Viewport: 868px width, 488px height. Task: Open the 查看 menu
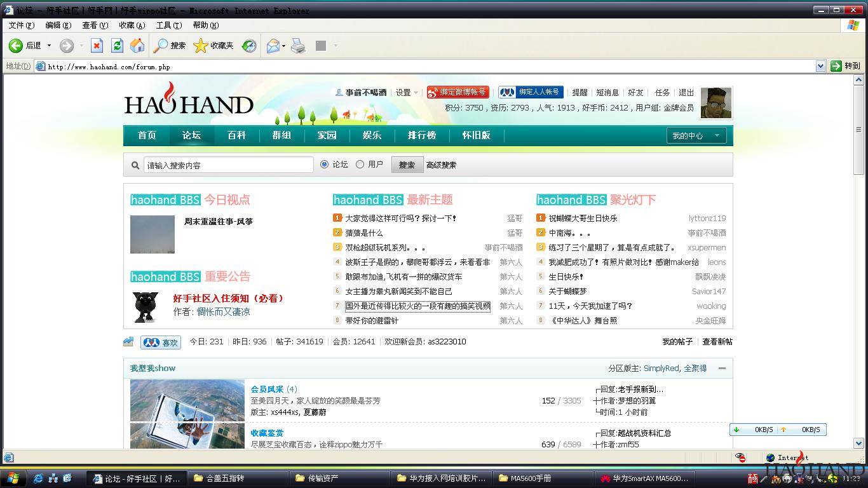click(95, 25)
